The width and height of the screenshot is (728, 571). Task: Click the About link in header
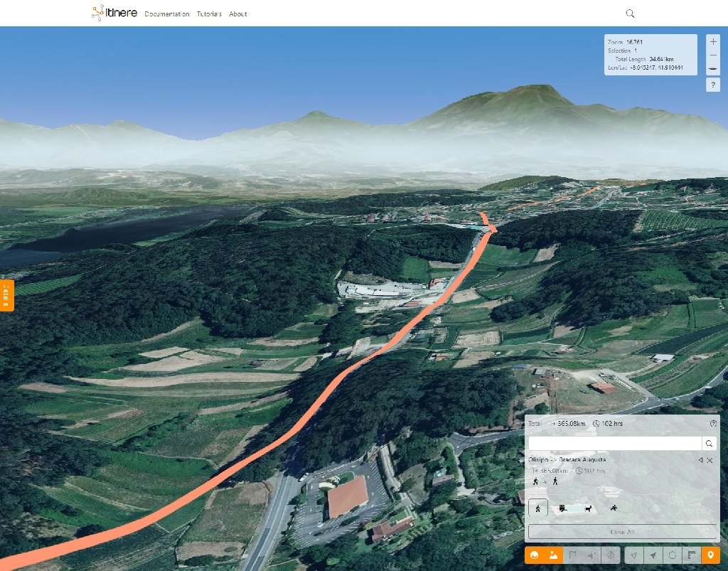[x=238, y=14]
